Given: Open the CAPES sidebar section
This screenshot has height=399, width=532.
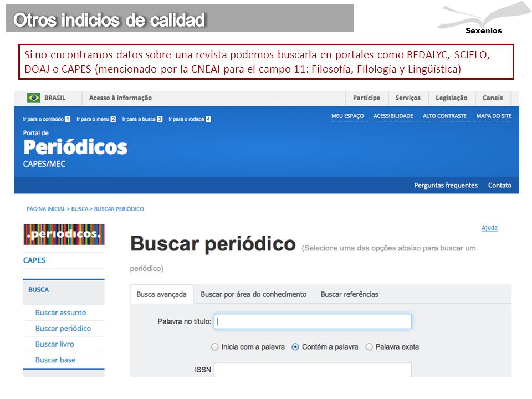Looking at the screenshot, I should coord(34,260).
